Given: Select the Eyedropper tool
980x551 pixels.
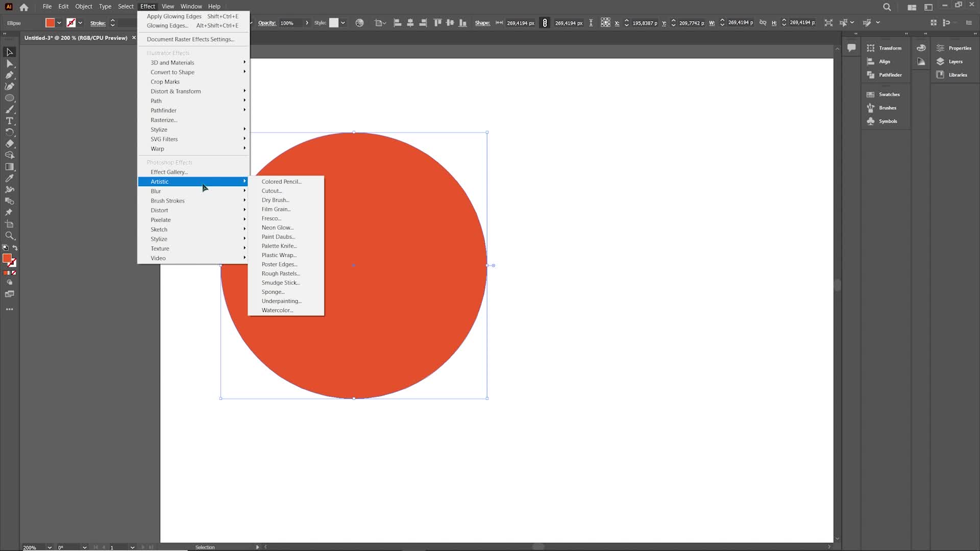Looking at the screenshot, I should 9,178.
